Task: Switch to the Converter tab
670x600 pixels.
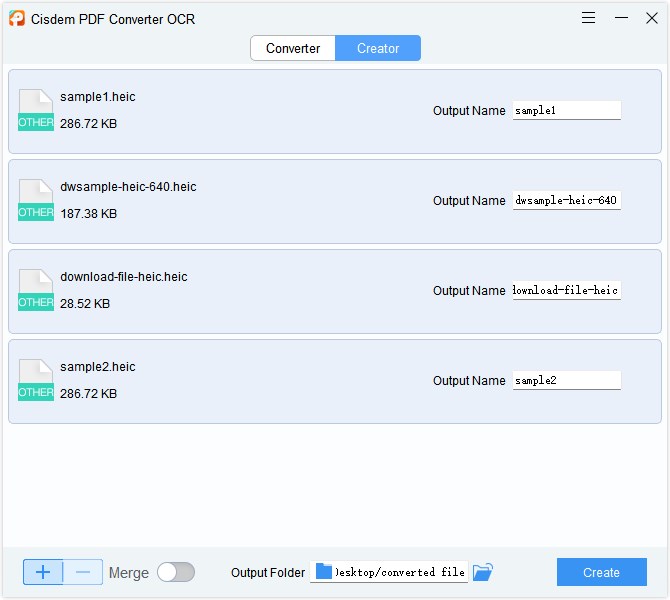Action: (293, 48)
